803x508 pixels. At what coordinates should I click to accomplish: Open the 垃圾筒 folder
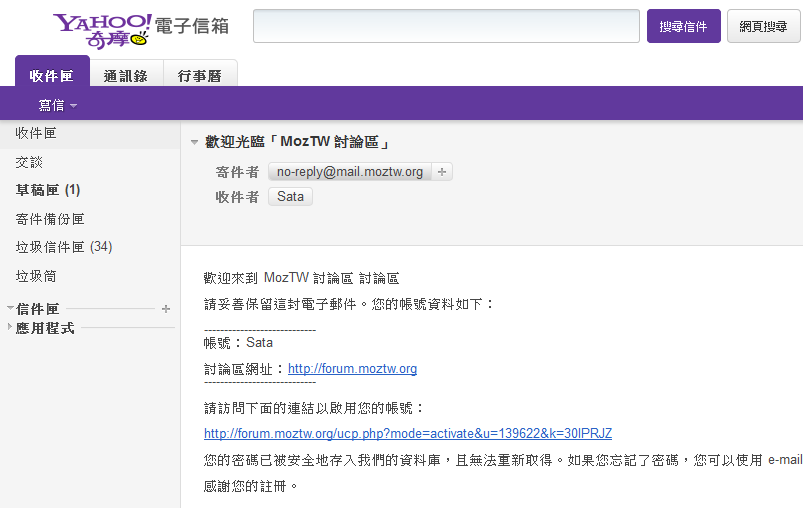pos(36,275)
